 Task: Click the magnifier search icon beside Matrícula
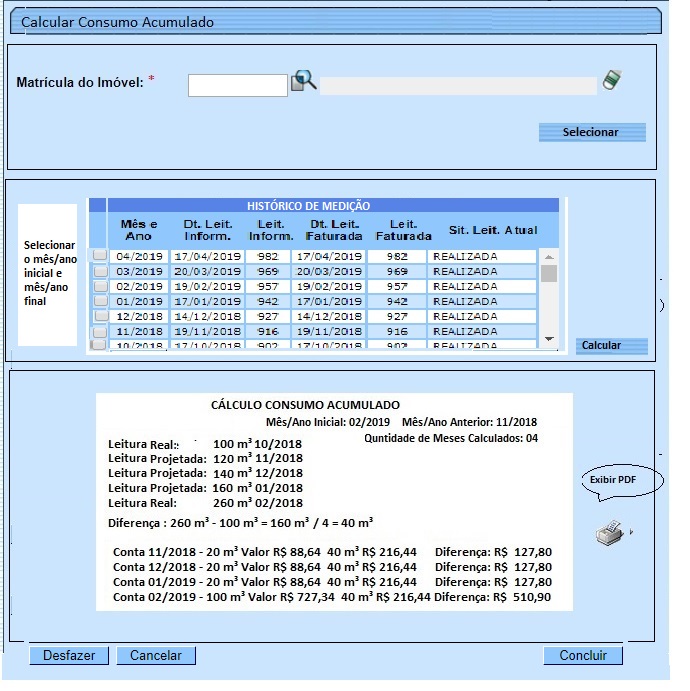point(304,82)
